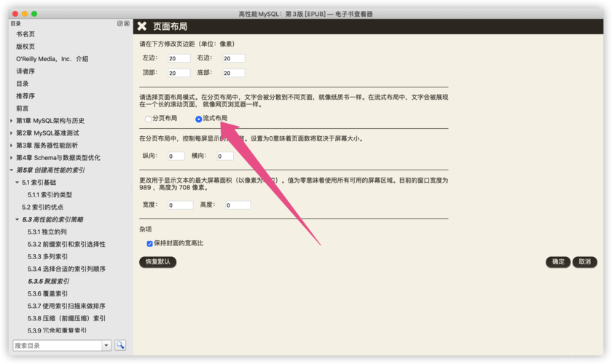Click the search magnifier button for 目录
This screenshot has height=364, width=612.
[x=120, y=345]
